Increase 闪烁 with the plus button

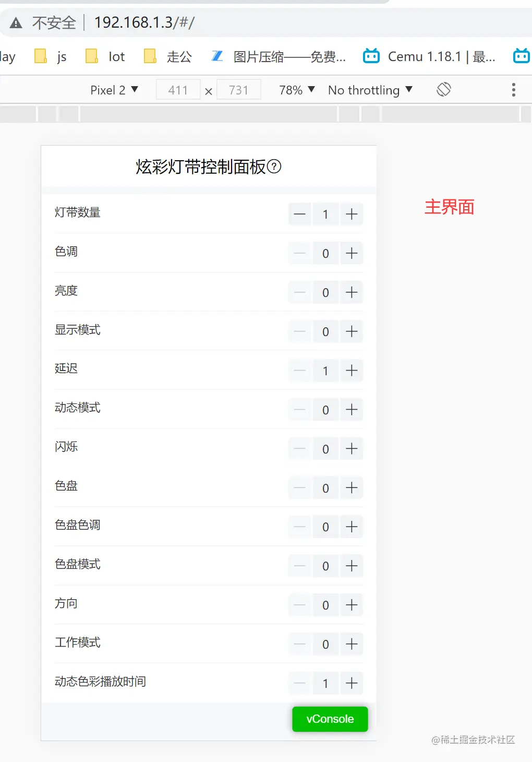[352, 449]
